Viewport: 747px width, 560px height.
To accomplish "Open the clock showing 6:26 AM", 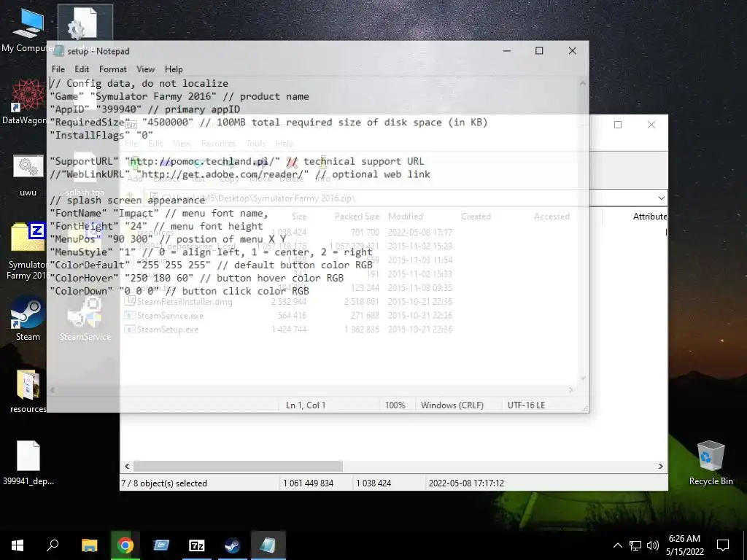I will point(684,545).
